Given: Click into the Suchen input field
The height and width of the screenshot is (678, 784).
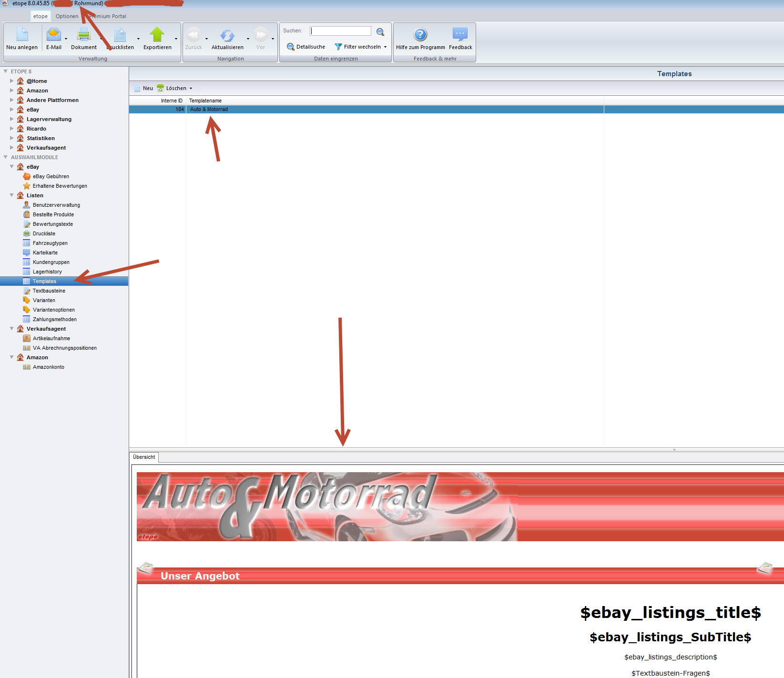Looking at the screenshot, I should coord(340,31).
